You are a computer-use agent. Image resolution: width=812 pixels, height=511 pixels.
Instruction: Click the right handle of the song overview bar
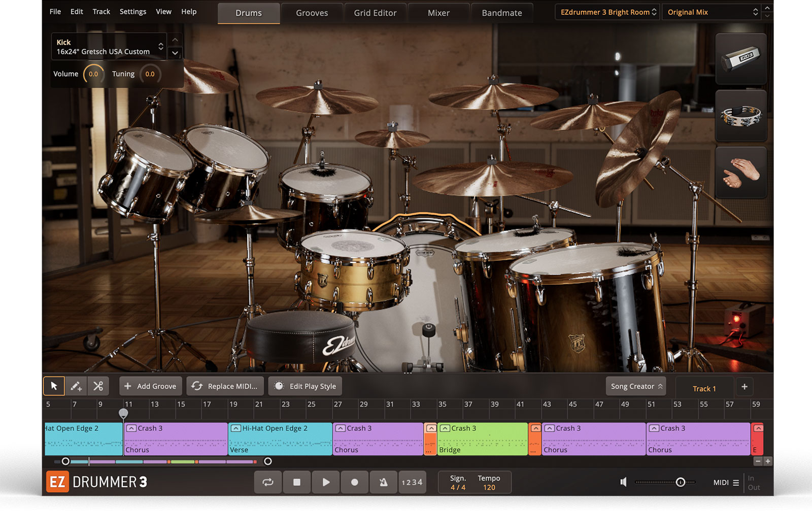point(268,461)
